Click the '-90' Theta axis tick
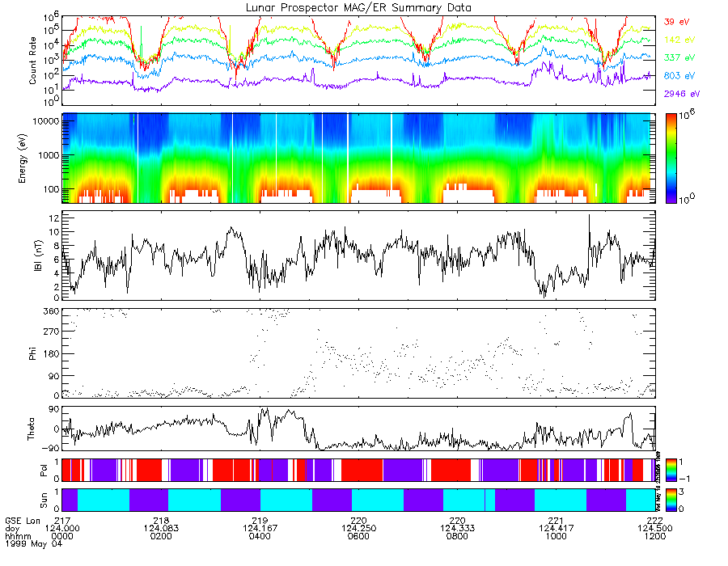This screenshot has height=566, width=728. point(51,448)
